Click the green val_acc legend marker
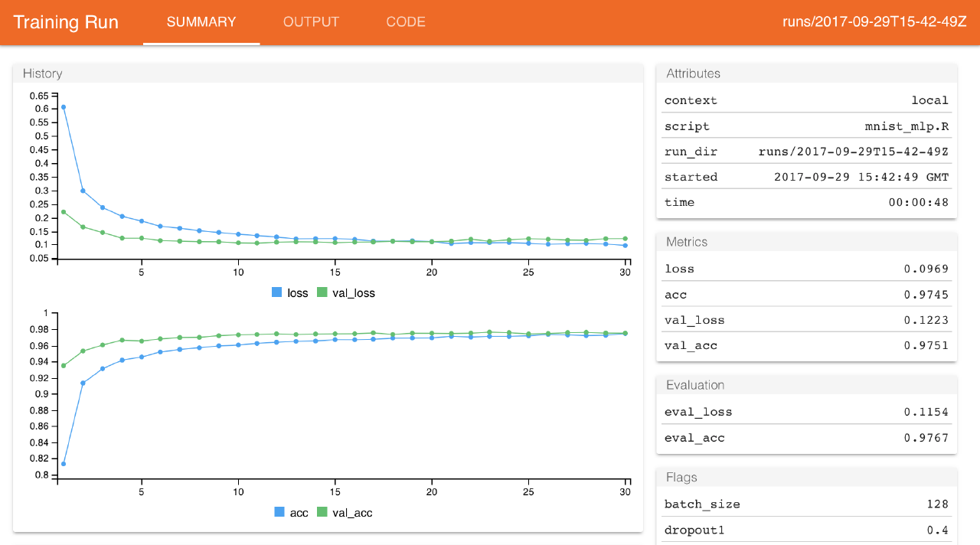This screenshot has height=545, width=980. [322, 512]
